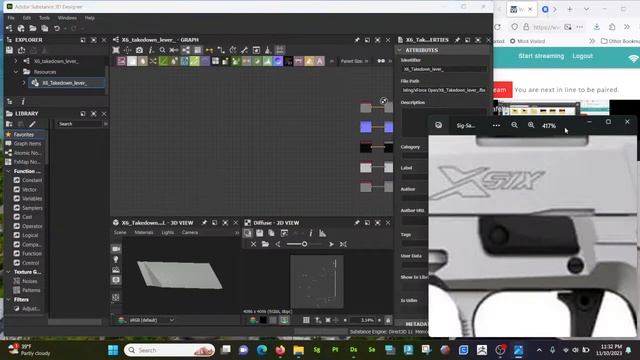This screenshot has height=360, width=640.
Task: Click Start streaming in the browser window
Action: click(x=541, y=56)
